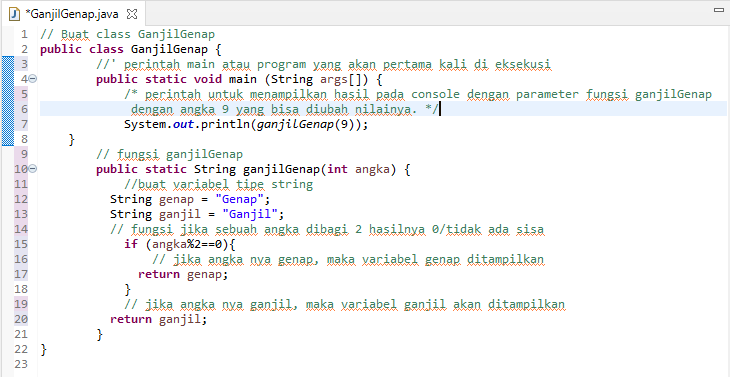The width and height of the screenshot is (730, 377).
Task: Click the blue range indicator bar beside lines 3-8
Action: 8,101
